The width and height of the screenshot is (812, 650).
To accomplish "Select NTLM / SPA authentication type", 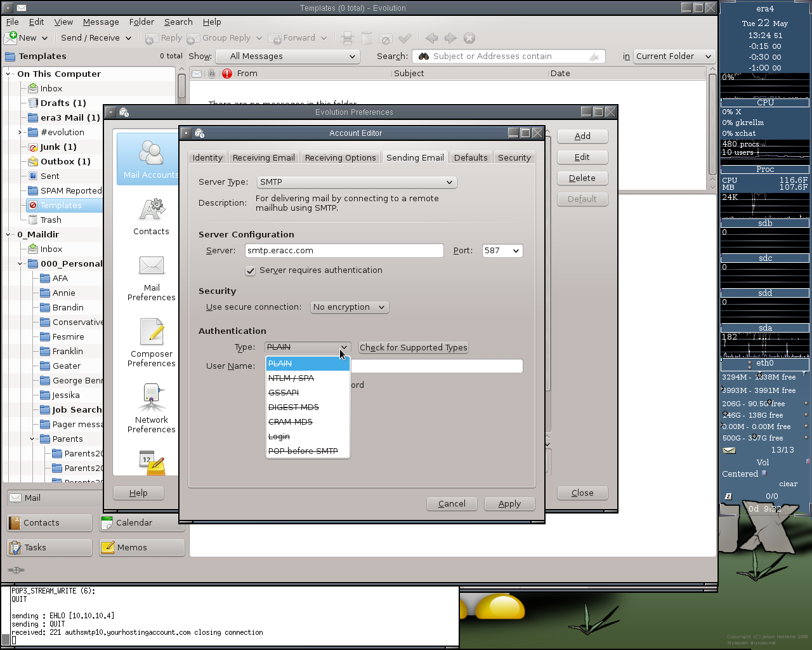I will point(308,378).
